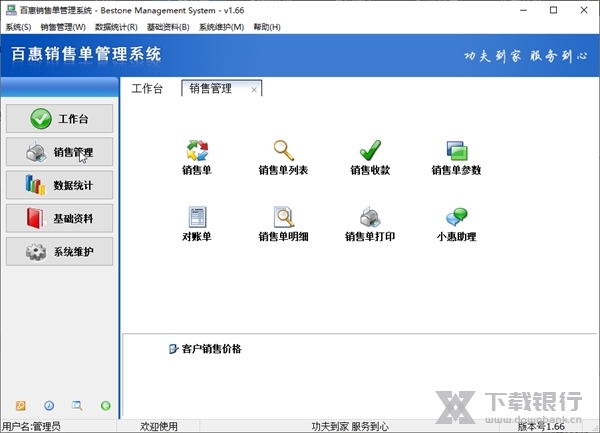The image size is (600, 433).
Task: Maximize the Bestone Management System window
Action: (x=553, y=10)
